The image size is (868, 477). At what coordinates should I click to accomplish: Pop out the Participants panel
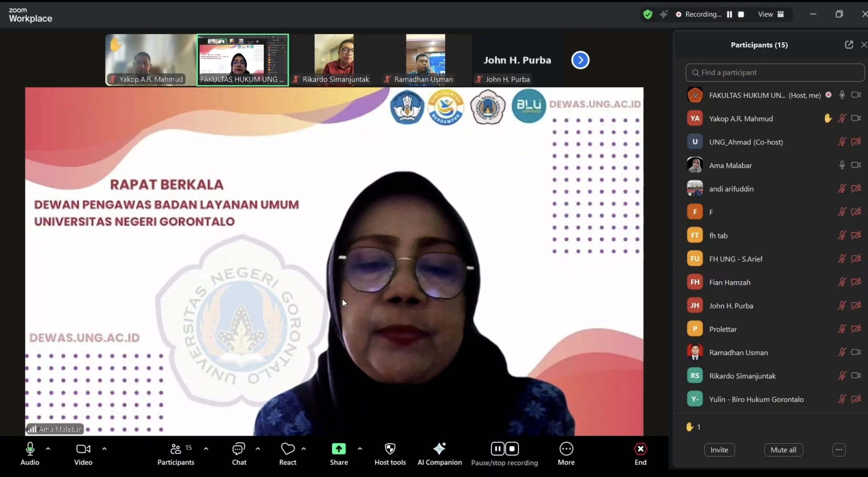(x=849, y=45)
